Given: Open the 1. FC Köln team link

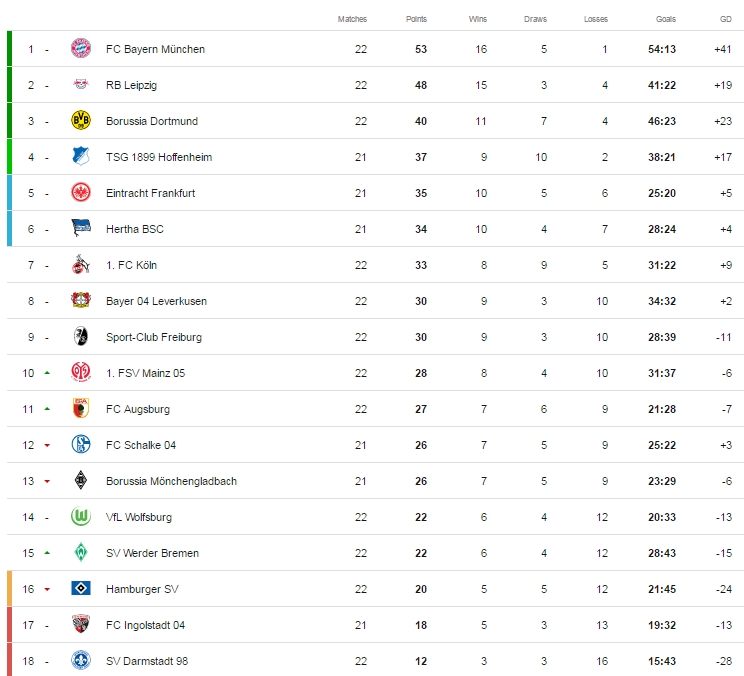Looking at the screenshot, I should tap(131, 265).
